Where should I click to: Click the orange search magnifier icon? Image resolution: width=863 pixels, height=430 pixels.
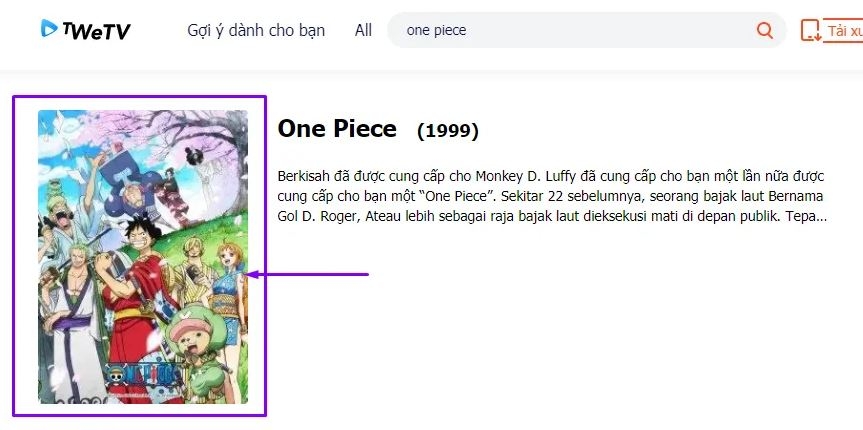click(765, 30)
